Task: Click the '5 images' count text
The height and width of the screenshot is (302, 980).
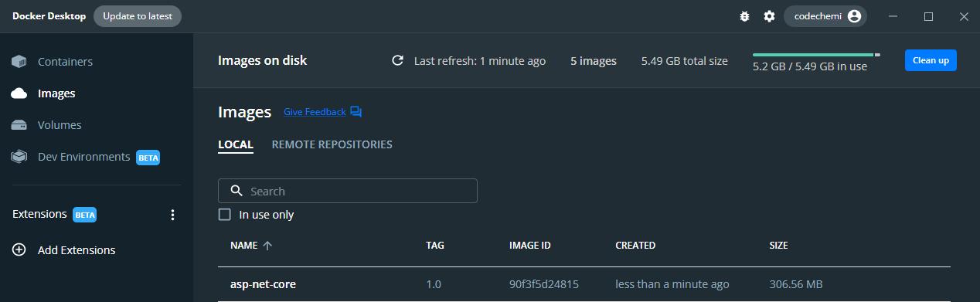Action: pos(594,60)
